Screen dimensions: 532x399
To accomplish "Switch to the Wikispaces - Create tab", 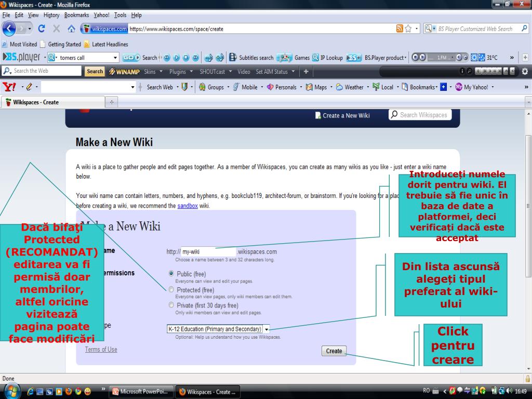I will 52,102.
